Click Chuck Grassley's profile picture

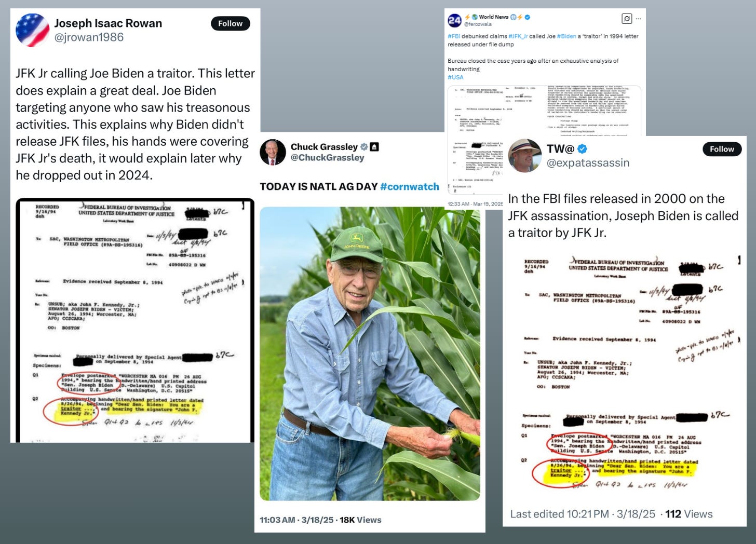[273, 152]
